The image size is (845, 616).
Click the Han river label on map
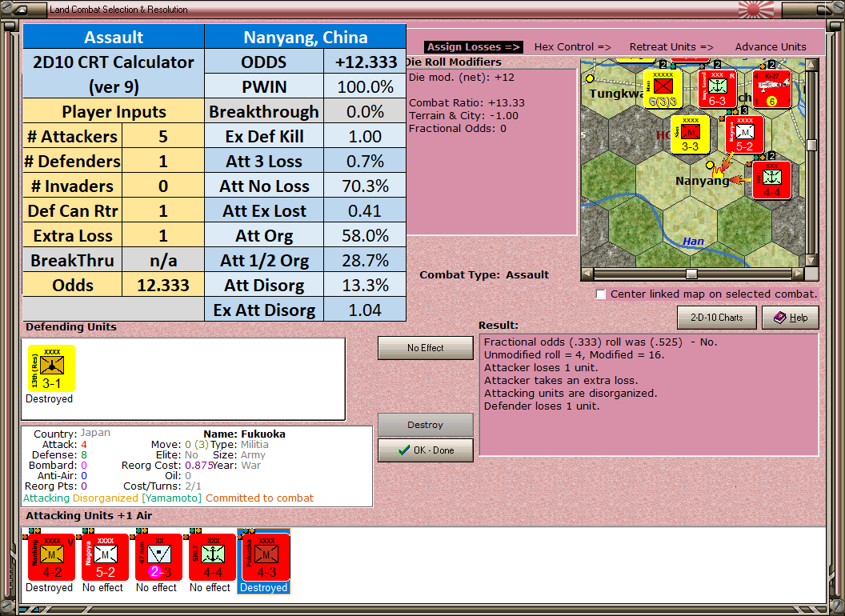(693, 241)
